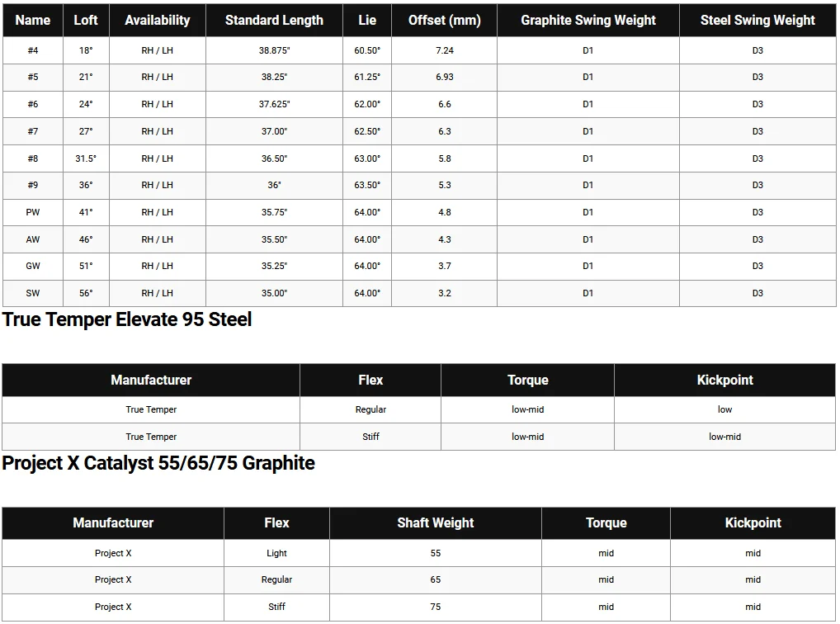
Task: Select the Offset (mm) column header
Action: [445, 20]
